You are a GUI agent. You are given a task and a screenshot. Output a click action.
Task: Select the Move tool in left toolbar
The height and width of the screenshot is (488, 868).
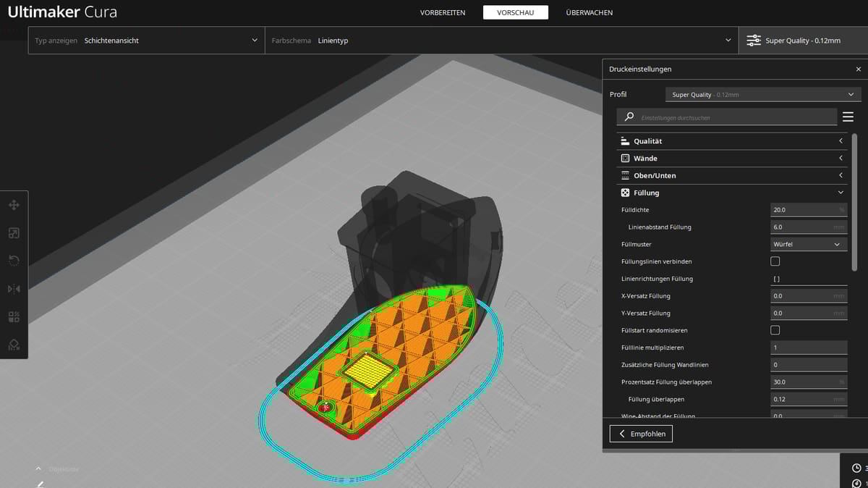(x=14, y=206)
